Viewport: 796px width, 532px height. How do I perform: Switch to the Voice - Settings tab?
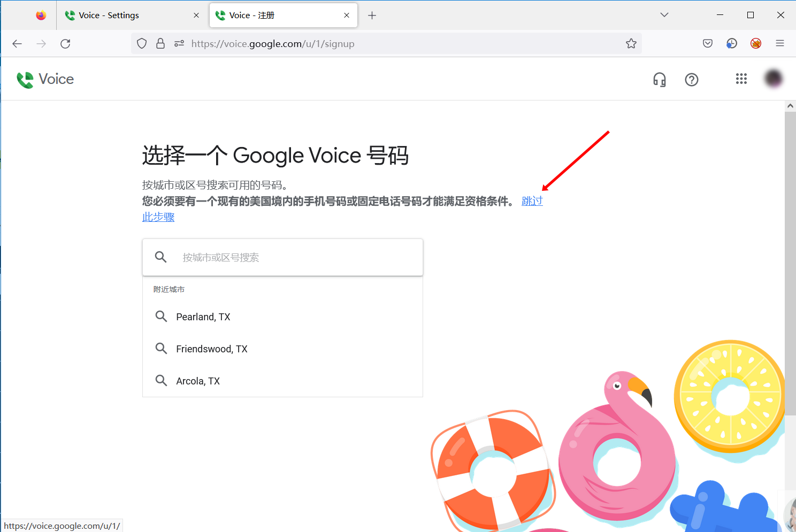[132, 16]
